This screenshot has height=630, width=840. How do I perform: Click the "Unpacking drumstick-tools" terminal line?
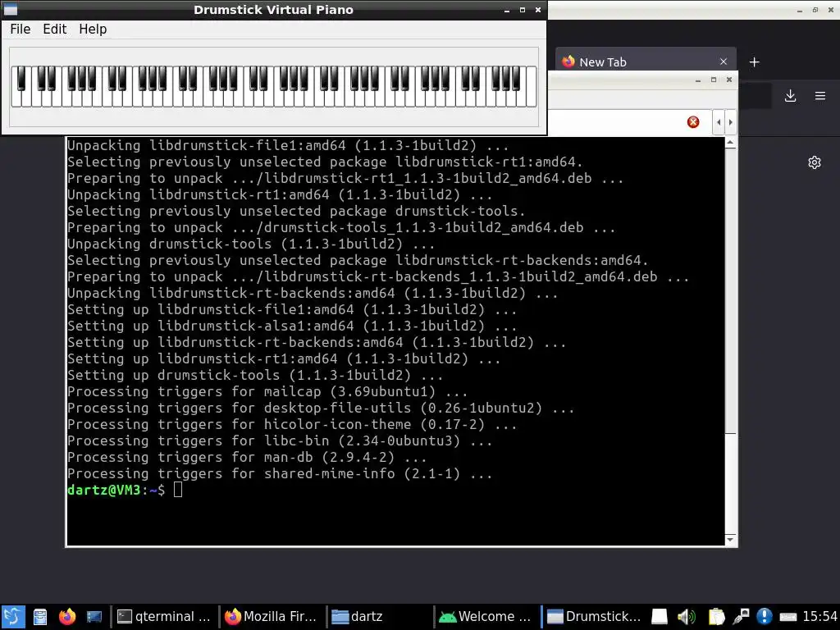click(251, 244)
